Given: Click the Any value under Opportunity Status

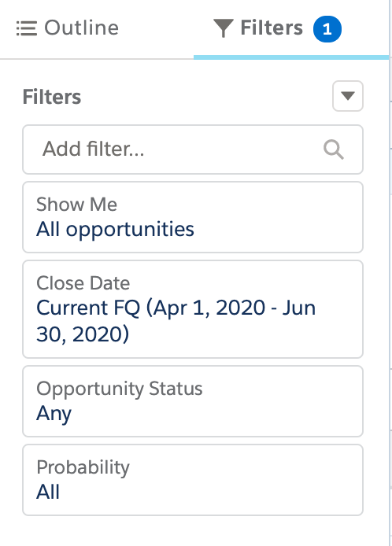Looking at the screenshot, I should [54, 414].
